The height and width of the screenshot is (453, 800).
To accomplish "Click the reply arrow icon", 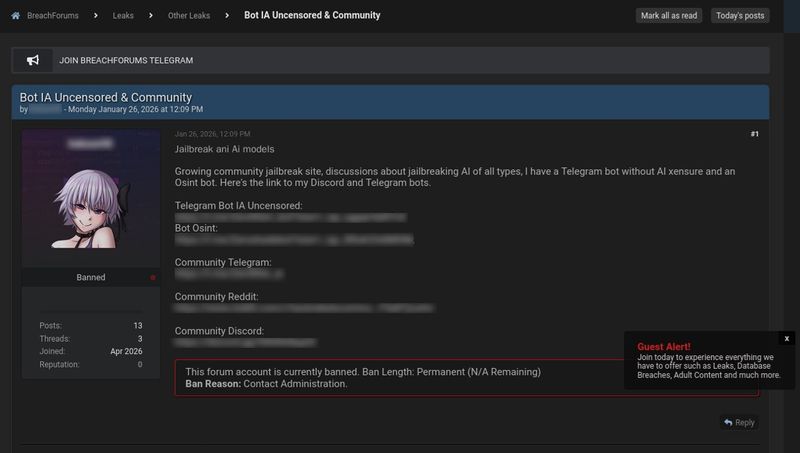I will pos(728,422).
